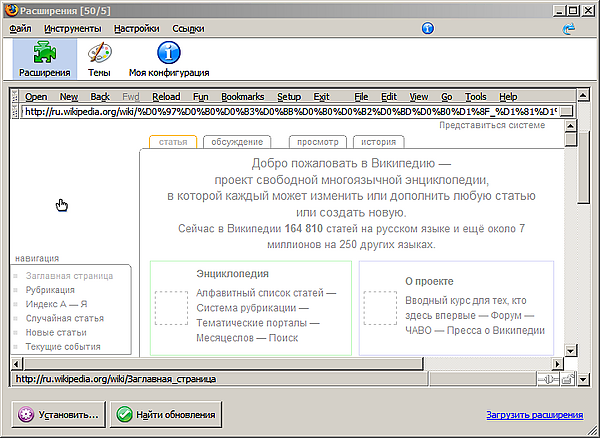This screenshot has width=600, height=438.
Task: Click the Internet Explorer icon in the menu bar
Action: (x=569, y=28)
